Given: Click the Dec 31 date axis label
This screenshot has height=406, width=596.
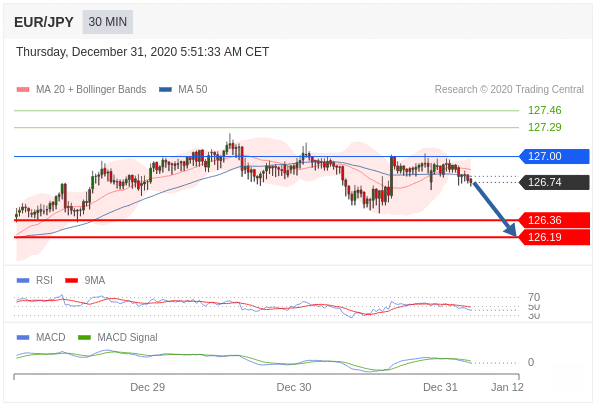Looking at the screenshot, I should click(x=440, y=387).
